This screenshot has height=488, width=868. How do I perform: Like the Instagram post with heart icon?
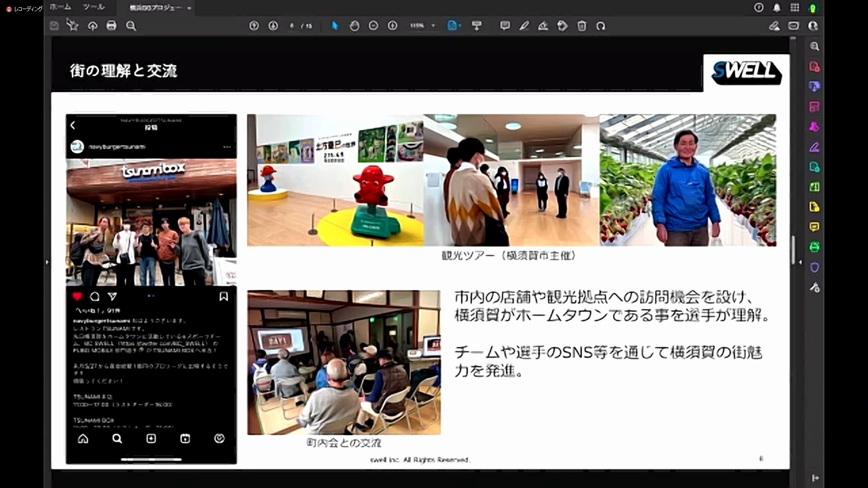point(77,296)
